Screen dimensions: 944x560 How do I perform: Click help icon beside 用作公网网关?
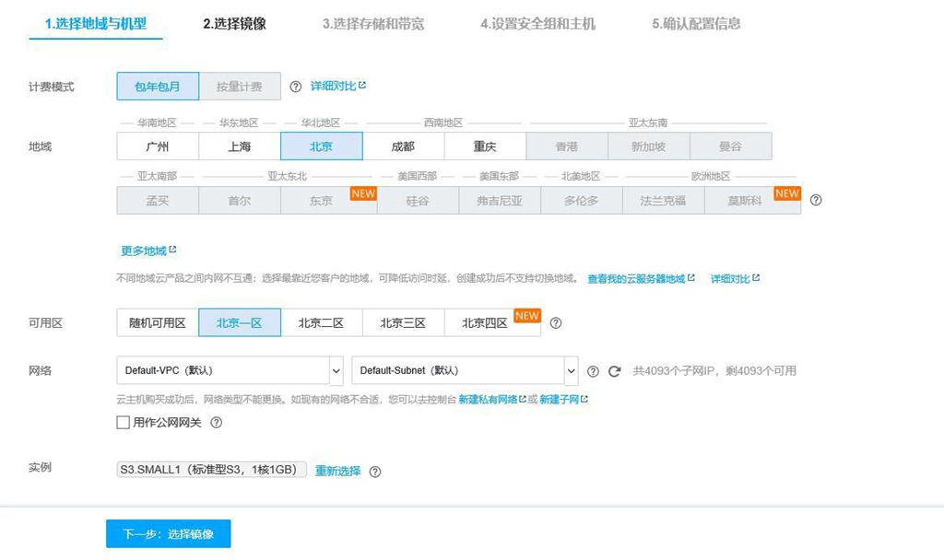click(217, 423)
